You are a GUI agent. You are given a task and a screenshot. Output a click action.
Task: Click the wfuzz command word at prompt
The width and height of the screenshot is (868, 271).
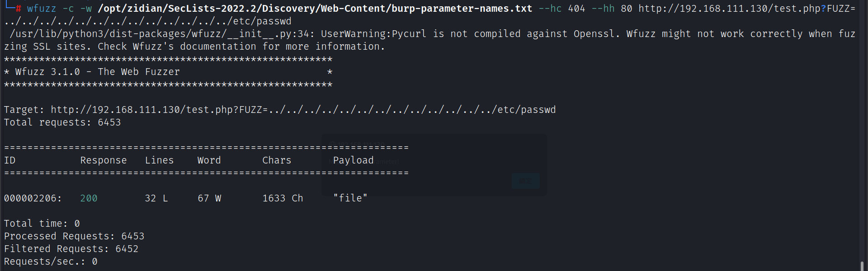click(42, 9)
